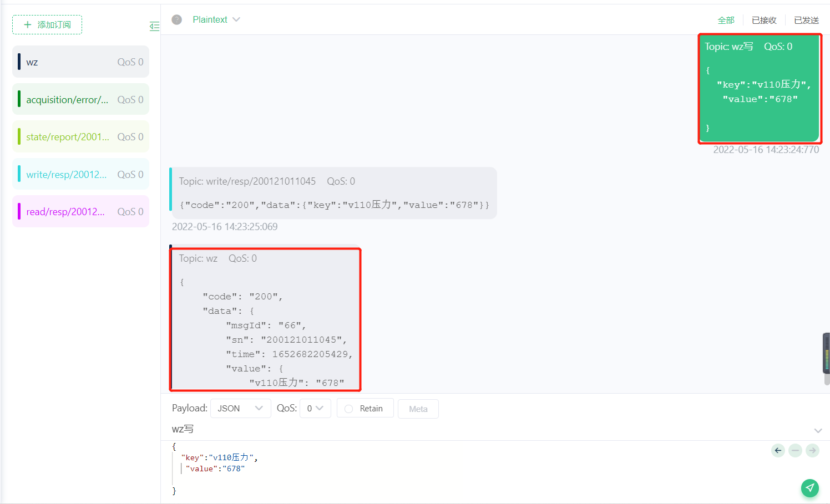This screenshot has width=830, height=504.
Task: Click the topic input field wz写
Action: (x=488, y=429)
